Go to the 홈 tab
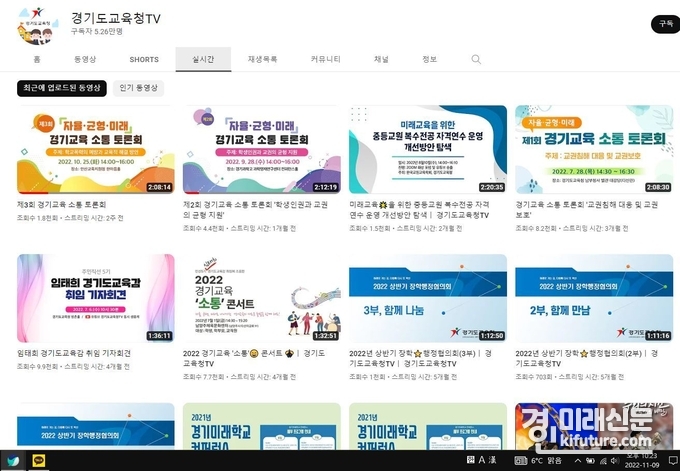The height and width of the screenshot is (471, 680). 37,59
